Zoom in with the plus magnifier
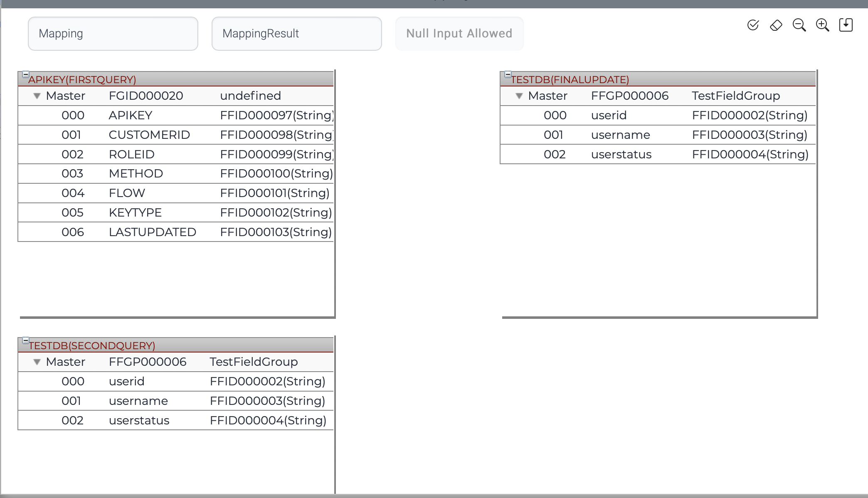 822,25
